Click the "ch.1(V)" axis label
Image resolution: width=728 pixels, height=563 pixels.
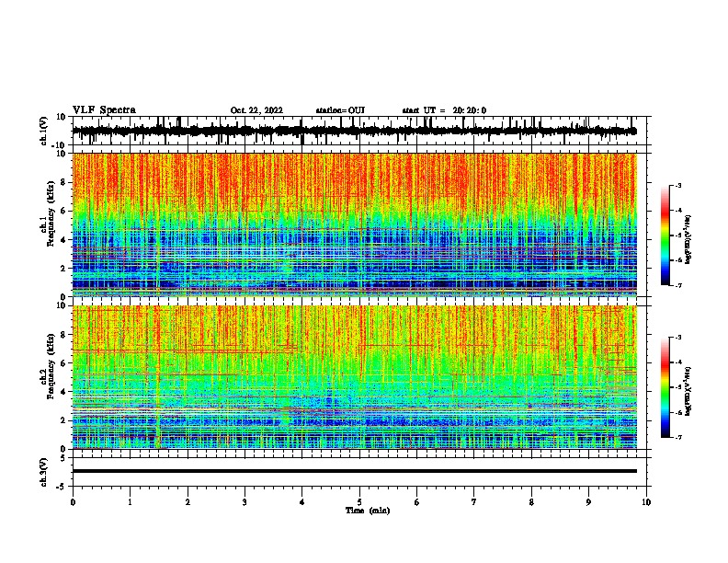tap(44, 131)
